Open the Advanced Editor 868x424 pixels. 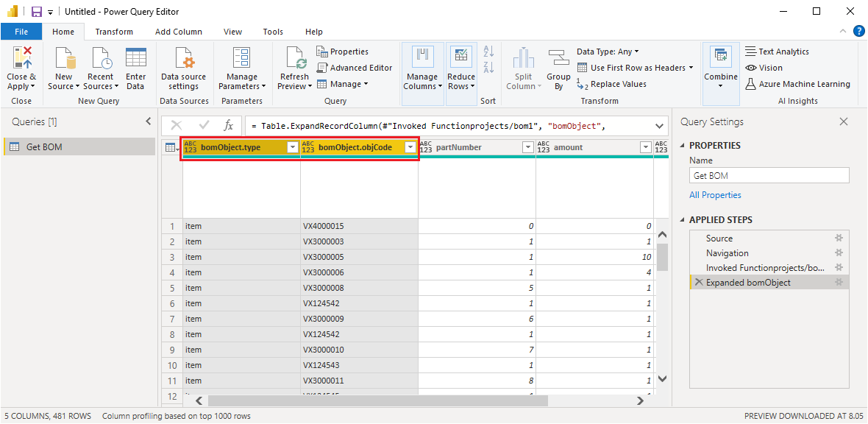coord(355,68)
